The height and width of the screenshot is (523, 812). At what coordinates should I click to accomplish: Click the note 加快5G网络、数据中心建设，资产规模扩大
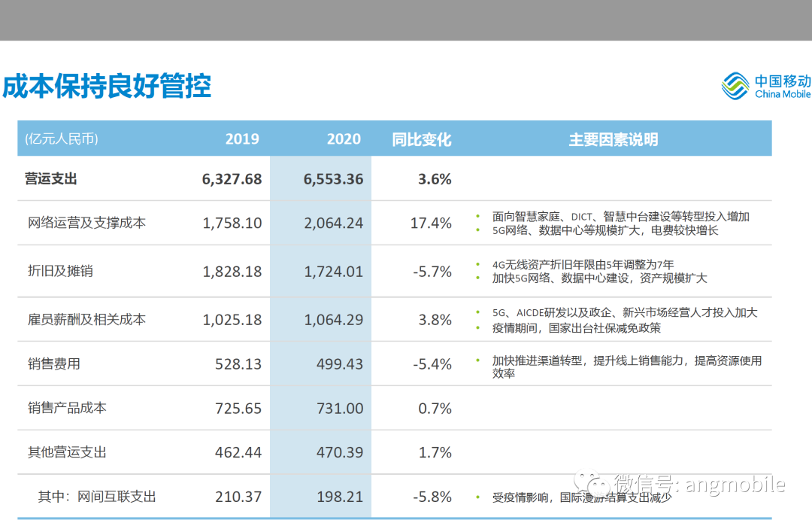click(x=600, y=278)
